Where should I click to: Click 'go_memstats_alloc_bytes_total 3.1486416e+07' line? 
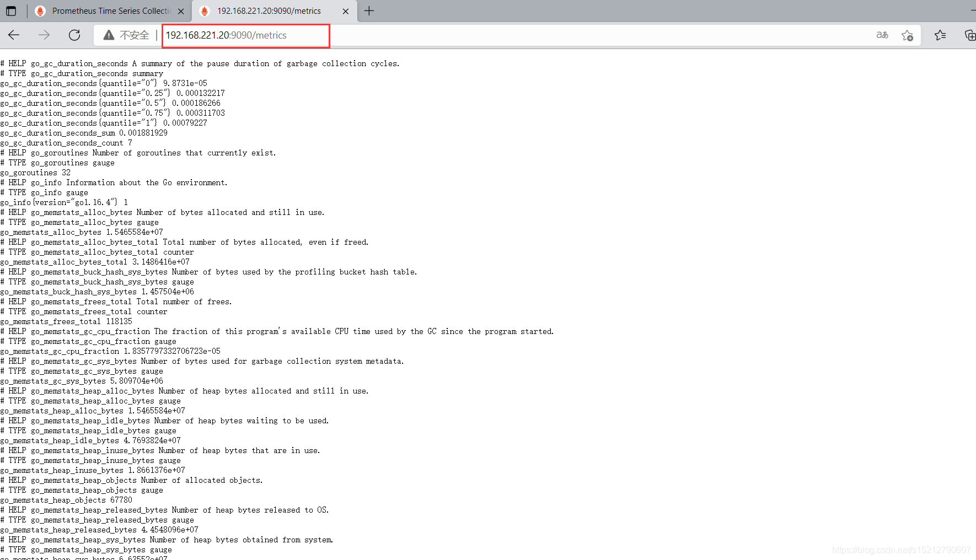click(x=95, y=262)
